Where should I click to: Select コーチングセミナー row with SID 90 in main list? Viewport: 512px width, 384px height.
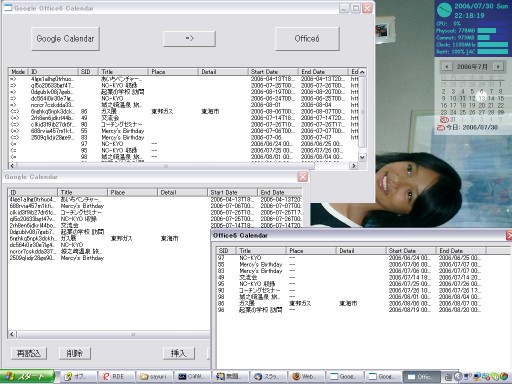point(183,124)
